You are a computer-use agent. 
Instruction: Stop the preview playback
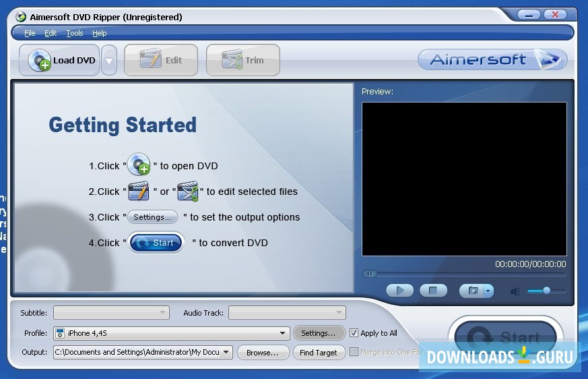tap(433, 291)
